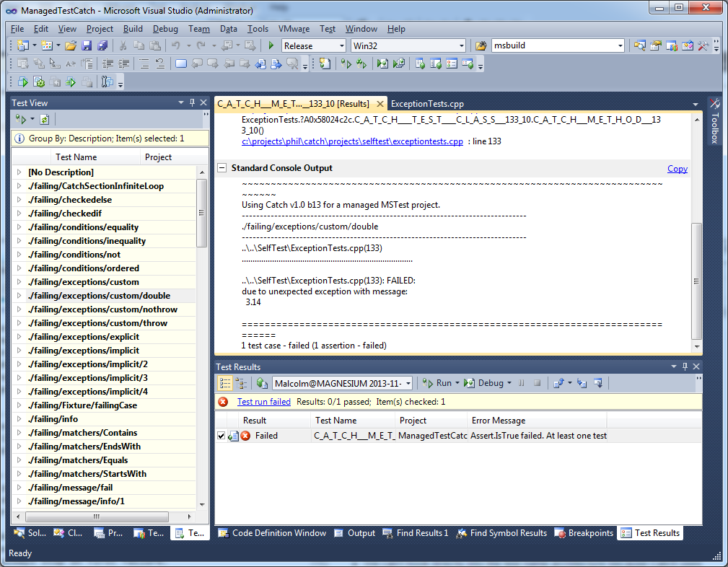Open the Debug button's dropdown arrow in Test Results

(x=509, y=383)
